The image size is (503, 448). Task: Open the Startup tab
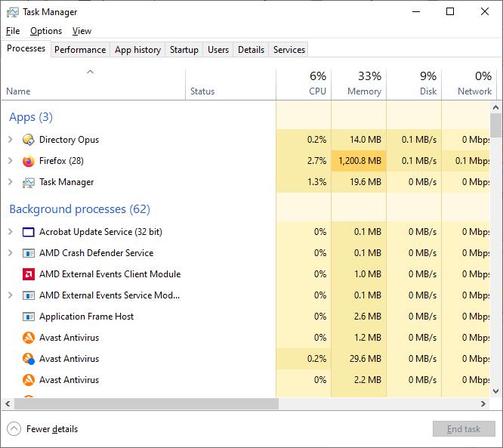pos(184,50)
